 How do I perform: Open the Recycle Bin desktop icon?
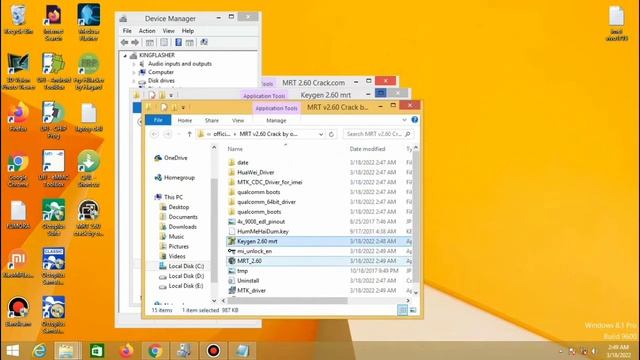(18, 19)
